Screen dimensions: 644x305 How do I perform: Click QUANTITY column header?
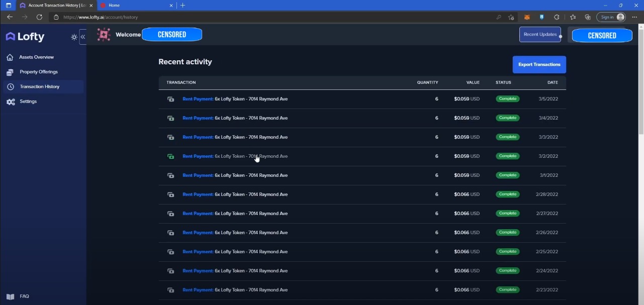point(427,82)
